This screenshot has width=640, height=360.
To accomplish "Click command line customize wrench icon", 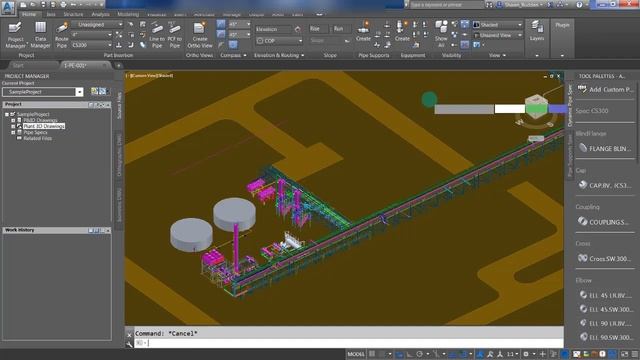I will 129,344.
